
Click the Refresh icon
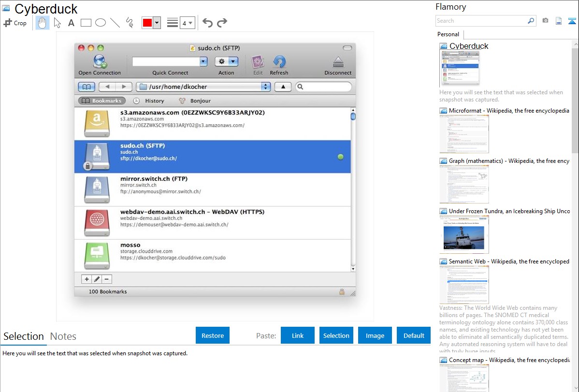[279, 61]
